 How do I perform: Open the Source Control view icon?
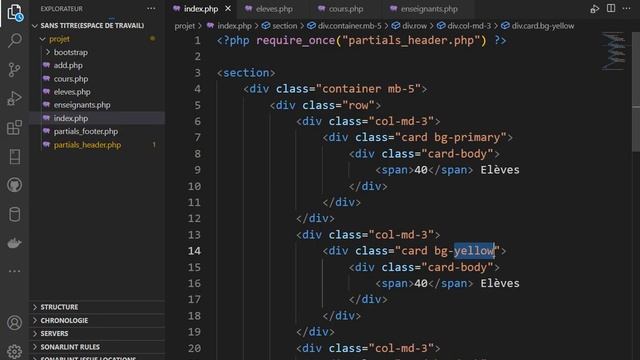click(x=15, y=70)
